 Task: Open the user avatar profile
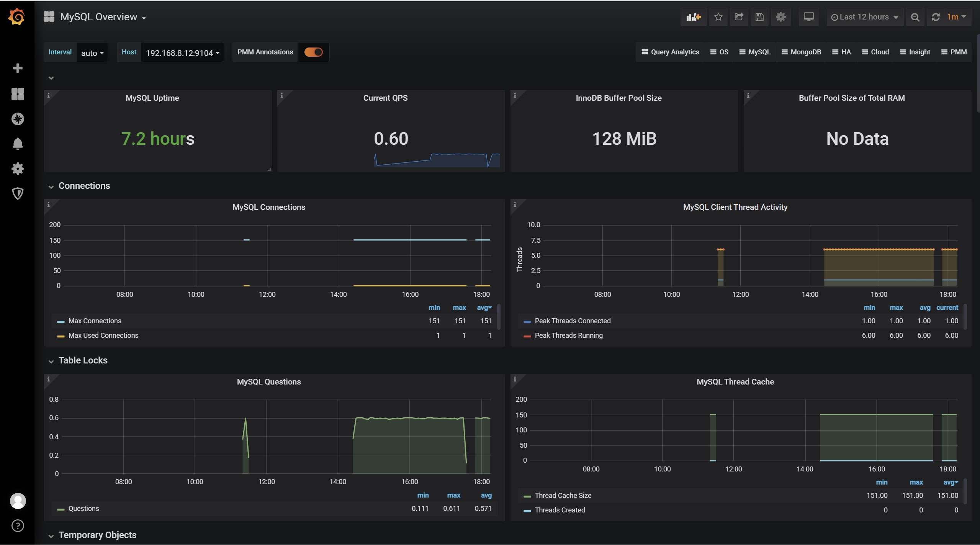(18, 501)
